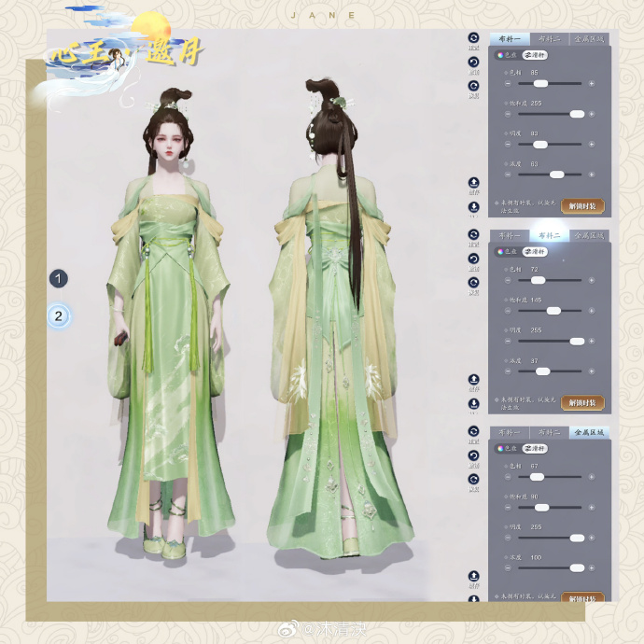Click 解锁时装 button in the middle panel

[582, 403]
